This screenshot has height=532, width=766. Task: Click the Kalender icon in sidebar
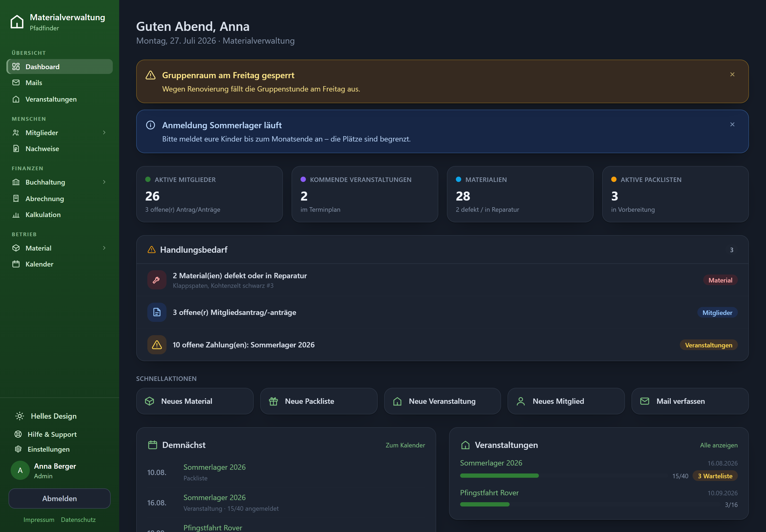tap(16, 264)
